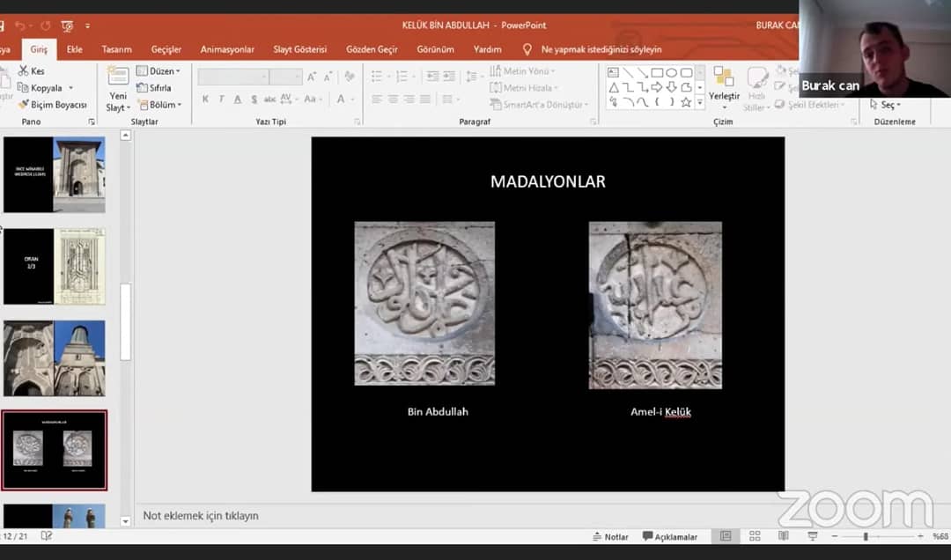The image size is (951, 560).
Task: Open customize quick access toolbar arrow
Action: tap(88, 26)
